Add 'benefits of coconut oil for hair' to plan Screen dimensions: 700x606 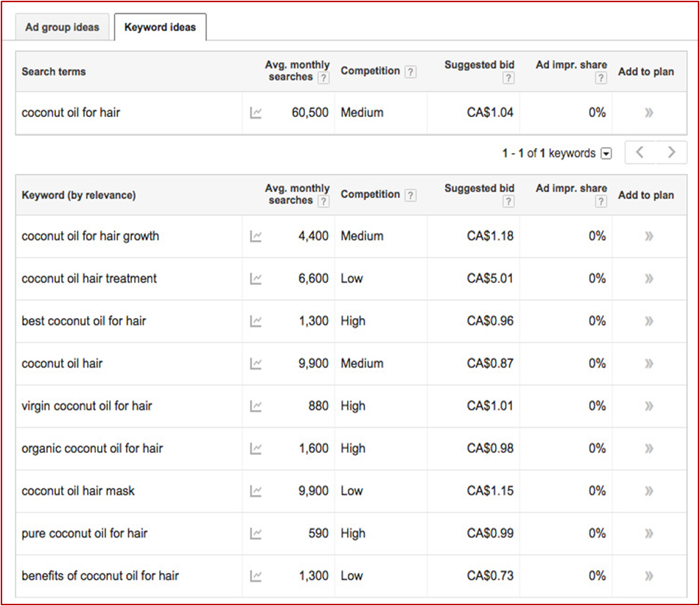coord(648,576)
